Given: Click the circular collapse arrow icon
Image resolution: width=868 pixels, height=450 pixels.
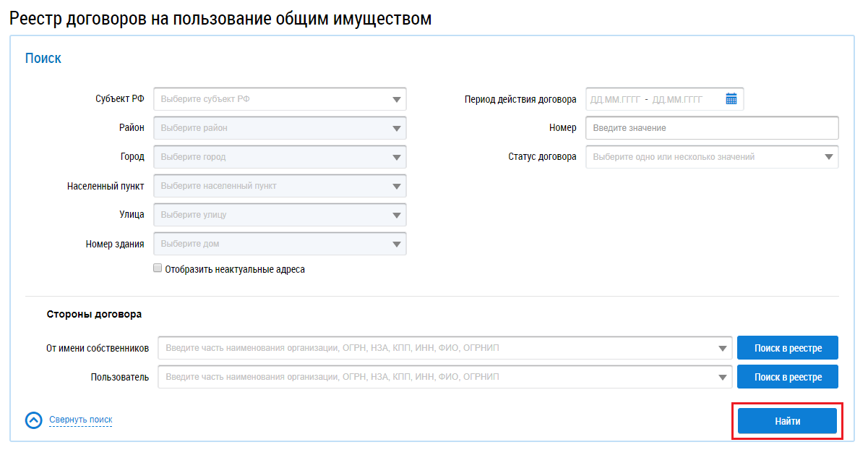Looking at the screenshot, I should pyautogui.click(x=34, y=420).
